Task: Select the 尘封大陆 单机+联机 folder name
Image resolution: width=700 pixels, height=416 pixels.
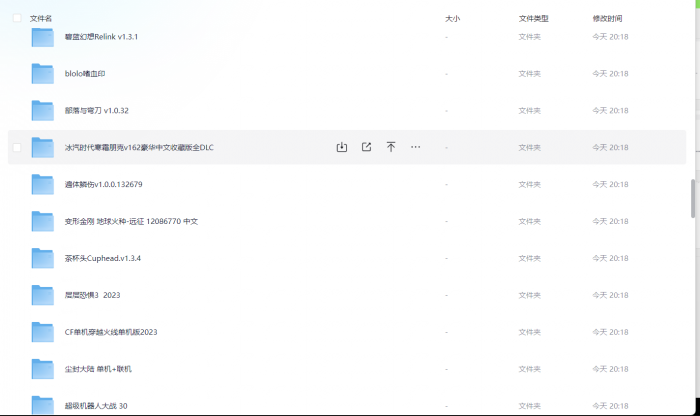Action: (98, 369)
